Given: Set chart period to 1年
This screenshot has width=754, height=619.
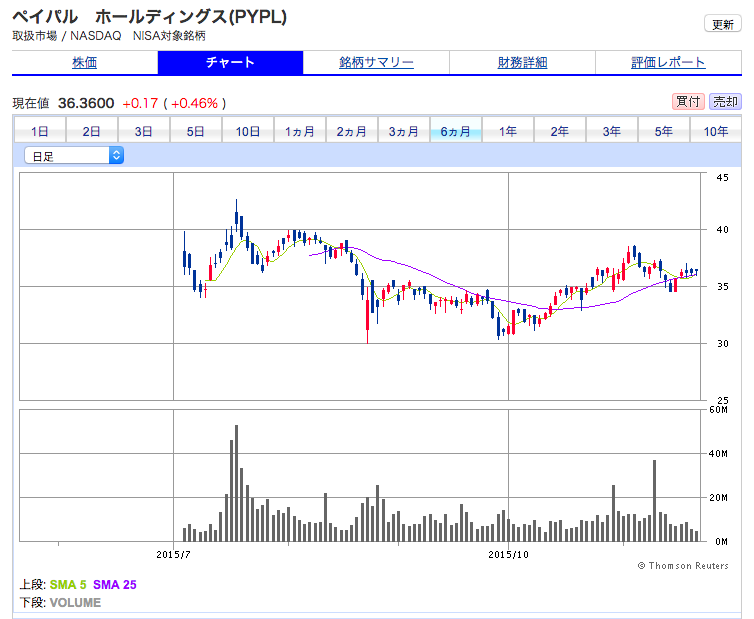Looking at the screenshot, I should (508, 131).
